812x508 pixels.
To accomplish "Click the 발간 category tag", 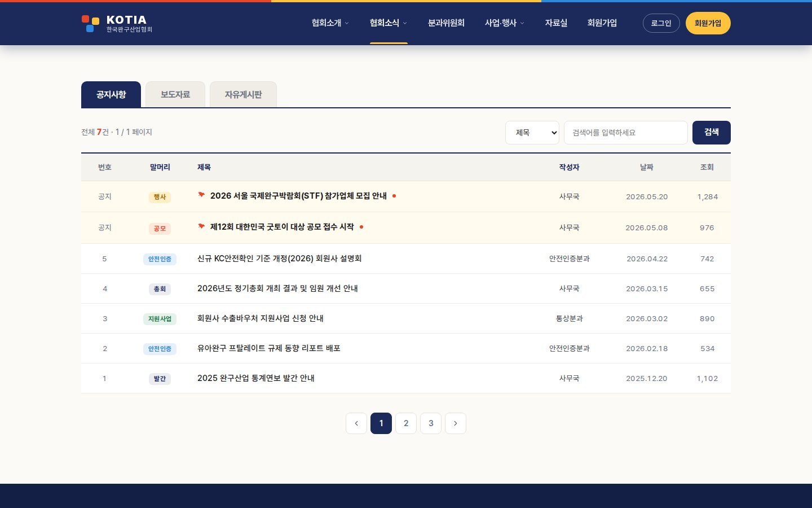I will (160, 379).
